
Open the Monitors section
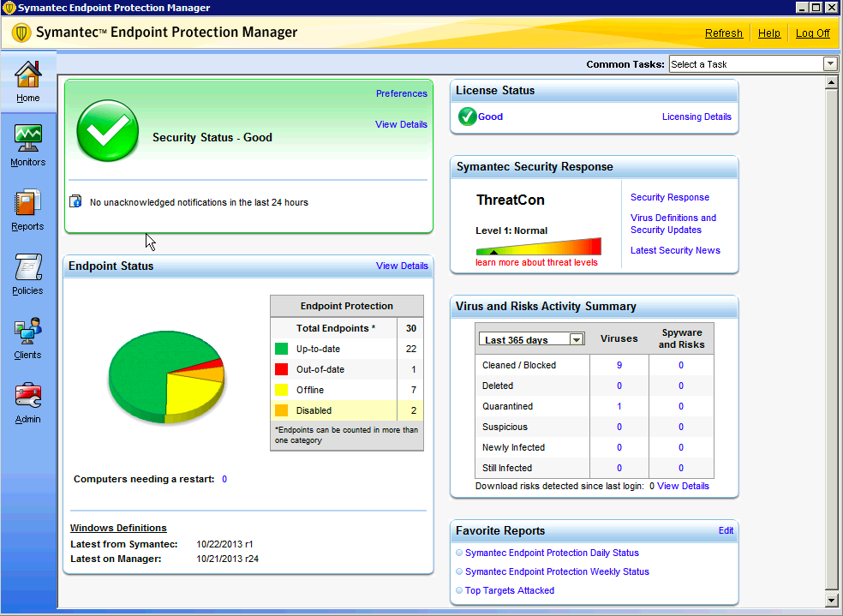(28, 145)
